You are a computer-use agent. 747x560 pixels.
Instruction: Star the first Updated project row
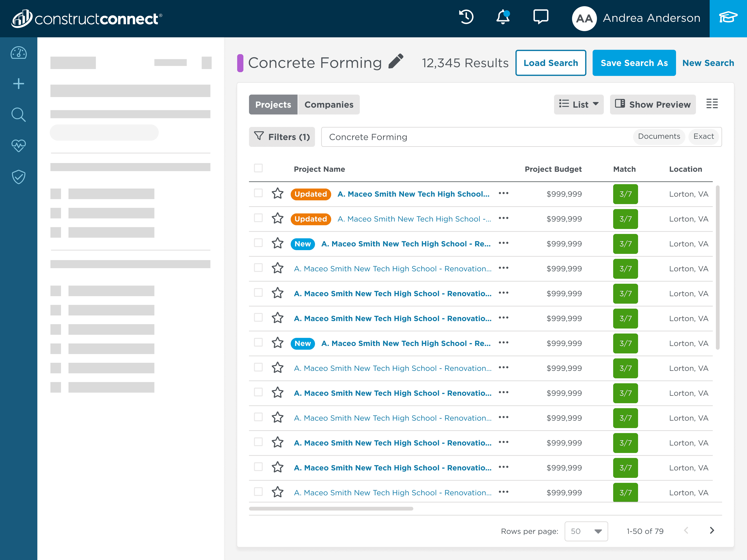[x=278, y=194]
